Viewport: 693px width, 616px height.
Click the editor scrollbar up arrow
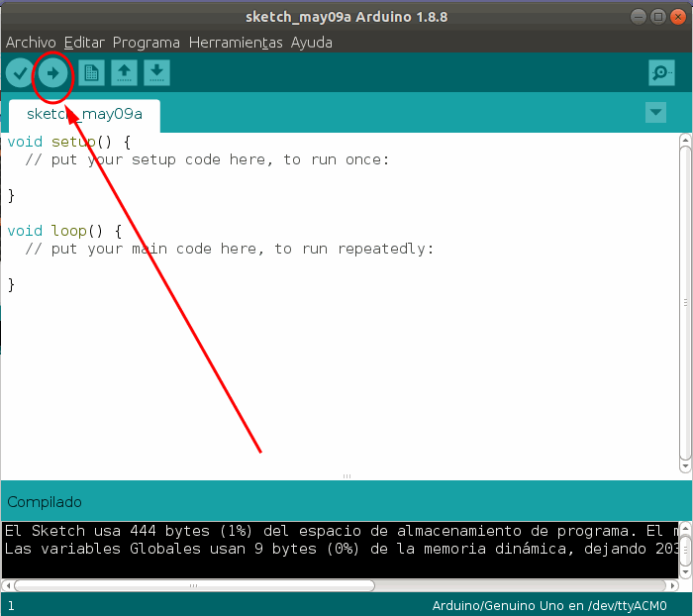click(685, 141)
